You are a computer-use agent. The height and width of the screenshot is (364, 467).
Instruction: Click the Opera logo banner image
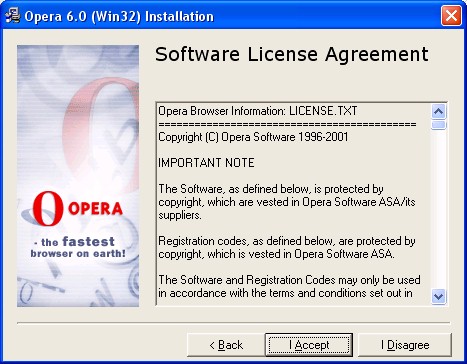[78, 176]
